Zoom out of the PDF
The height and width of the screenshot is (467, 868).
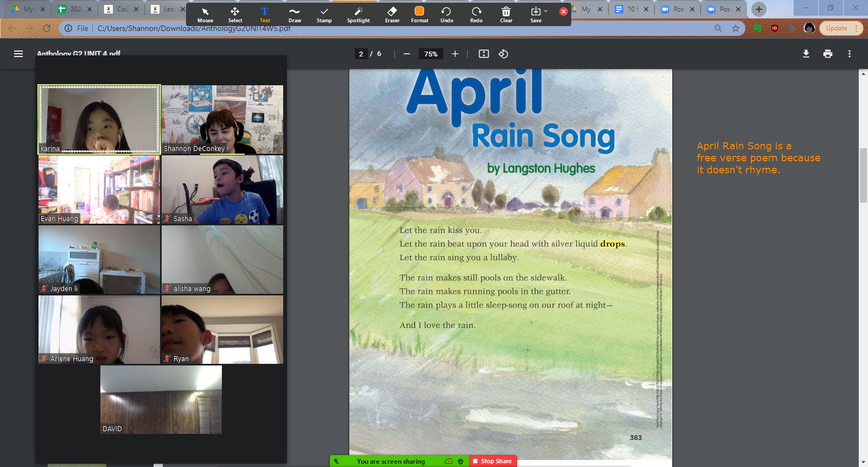[406, 54]
